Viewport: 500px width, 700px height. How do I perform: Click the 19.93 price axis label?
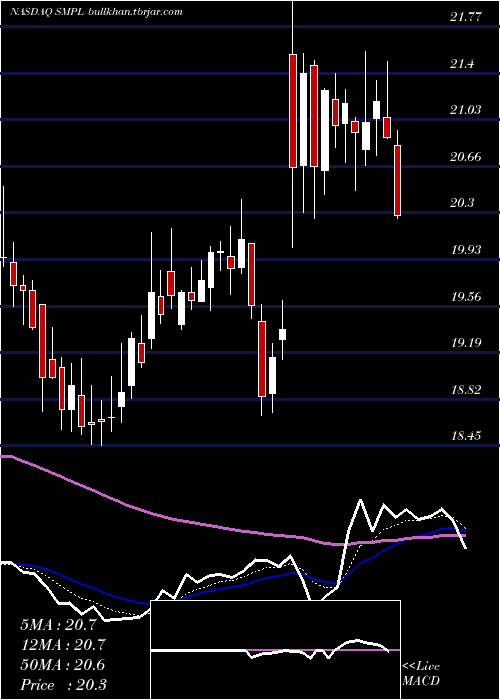466,250
